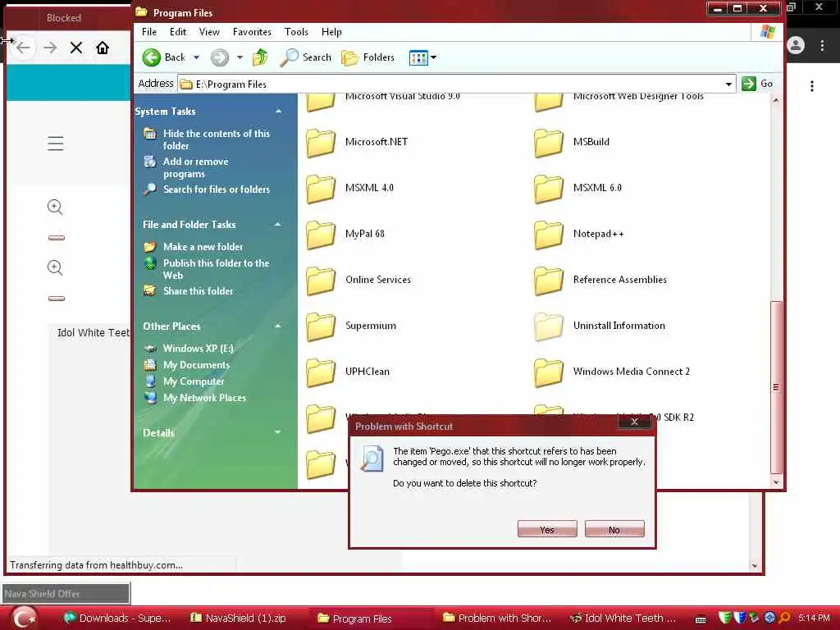Open My Computer in Other Places

pos(194,381)
